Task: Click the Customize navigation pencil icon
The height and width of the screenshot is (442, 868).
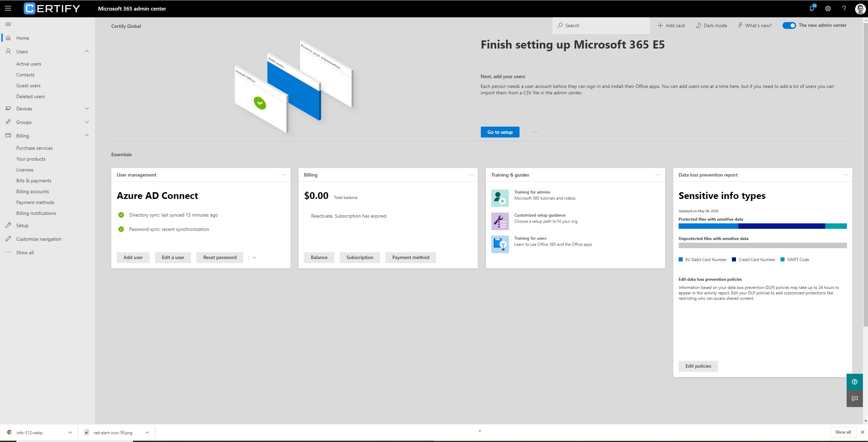Action: coord(8,239)
